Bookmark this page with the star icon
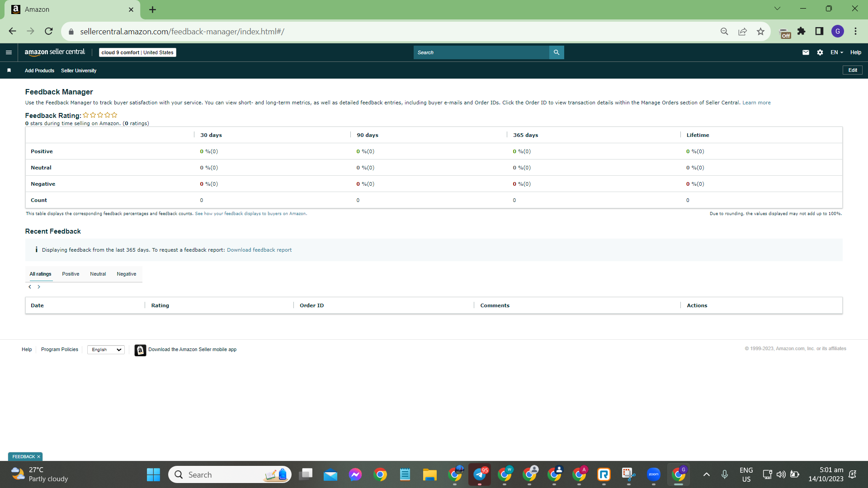Viewport: 868px width, 488px height. [x=760, y=31]
